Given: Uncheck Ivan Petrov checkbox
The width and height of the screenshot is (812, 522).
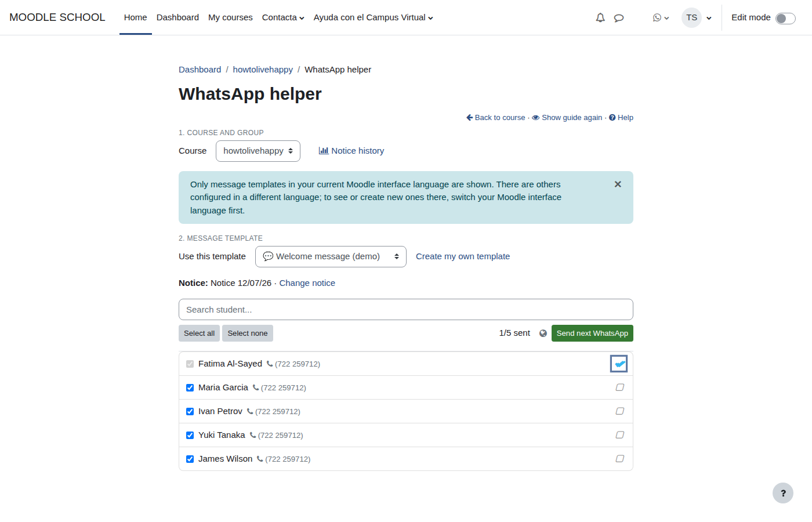Looking at the screenshot, I should pyautogui.click(x=190, y=411).
